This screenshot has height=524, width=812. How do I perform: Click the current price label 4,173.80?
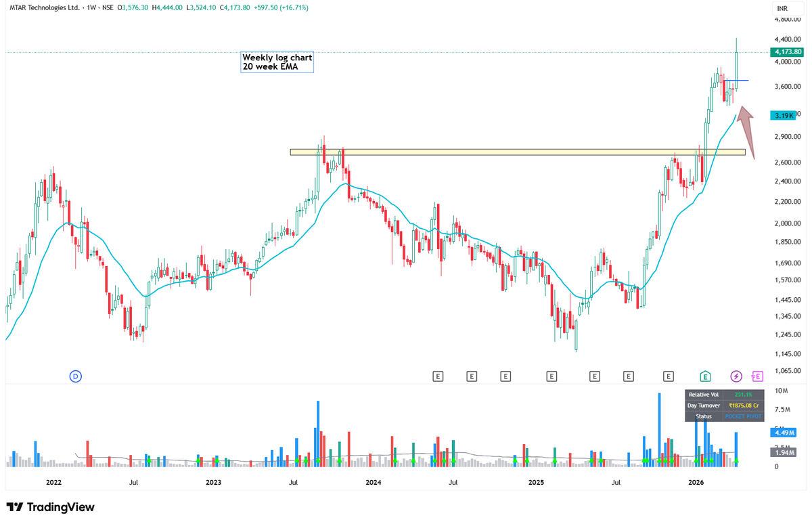click(788, 52)
